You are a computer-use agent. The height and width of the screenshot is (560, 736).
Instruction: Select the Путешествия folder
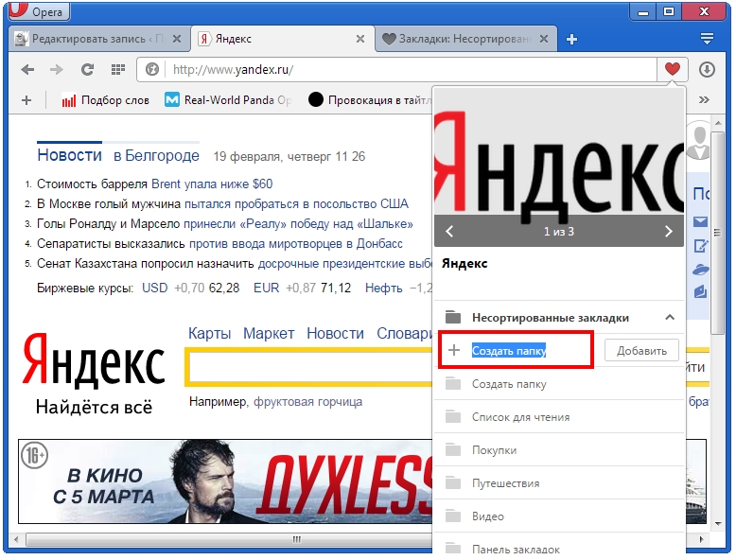pyautogui.click(x=558, y=483)
